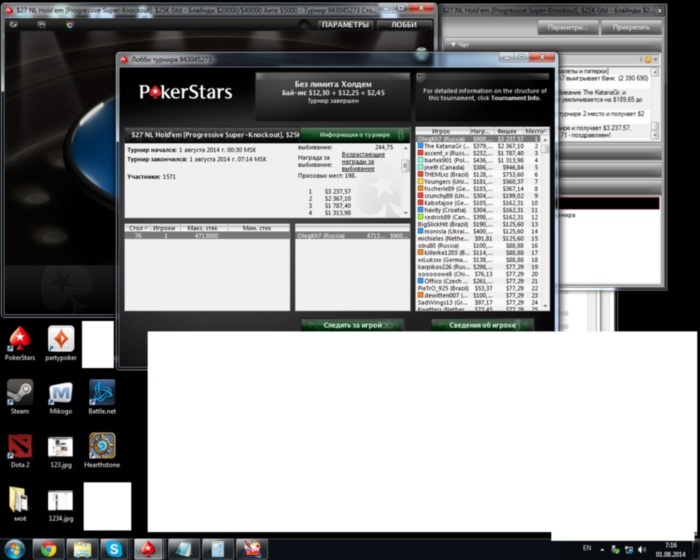Open the моё folder on desktop
The image size is (700, 560).
[x=20, y=504]
